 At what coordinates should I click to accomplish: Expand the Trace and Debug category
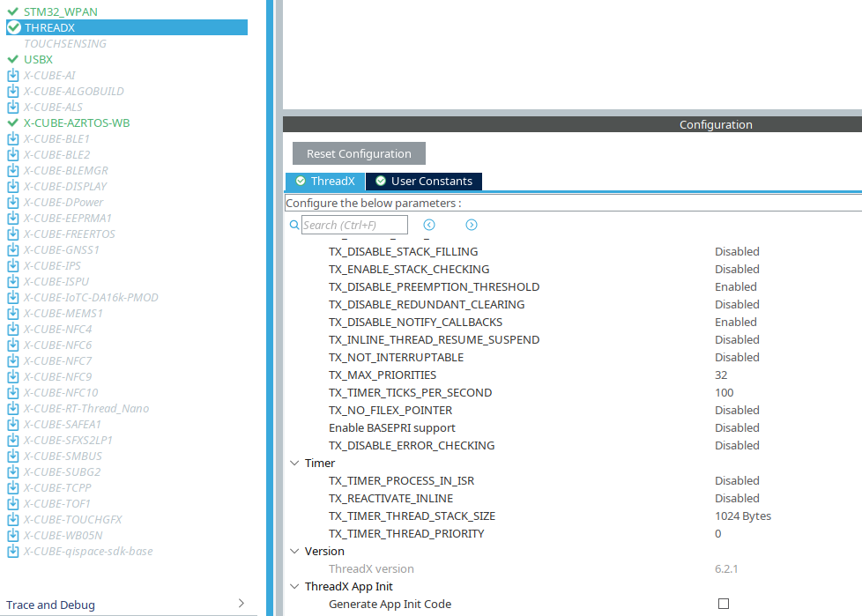coord(242,604)
